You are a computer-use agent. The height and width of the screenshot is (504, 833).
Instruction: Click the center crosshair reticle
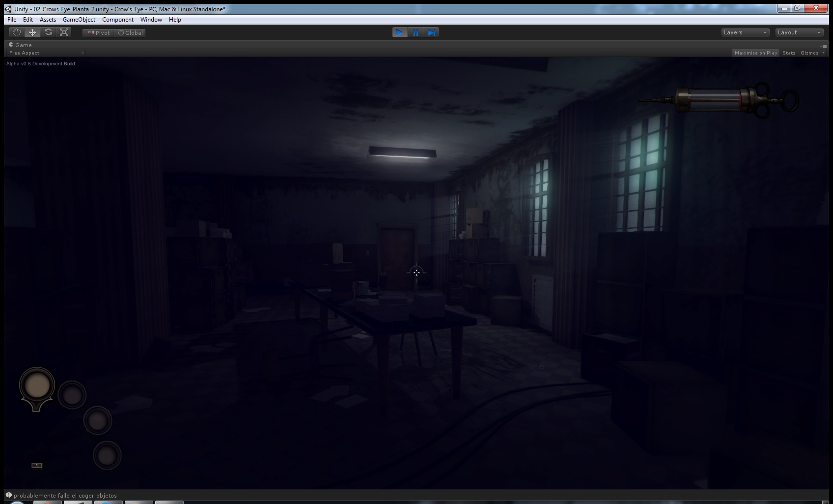(x=416, y=272)
